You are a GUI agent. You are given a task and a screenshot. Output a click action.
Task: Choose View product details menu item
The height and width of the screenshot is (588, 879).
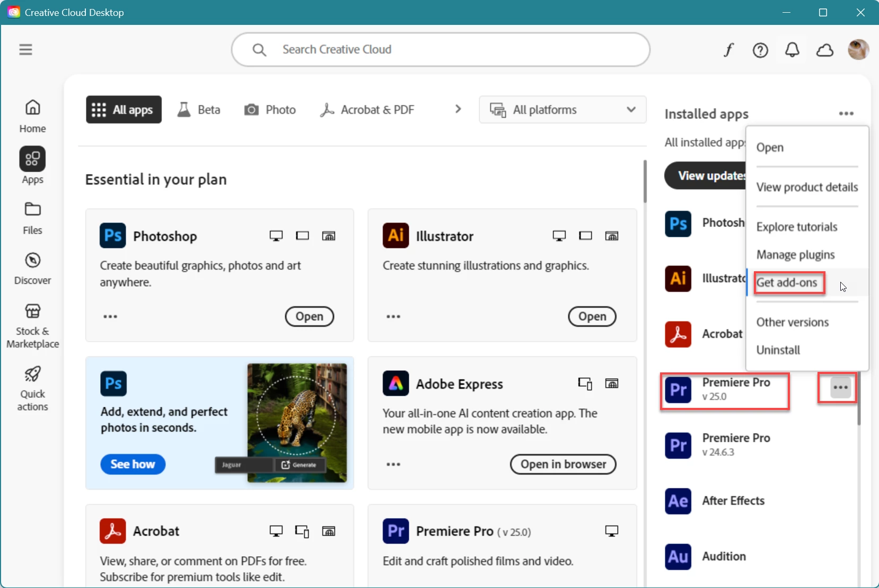pos(807,187)
